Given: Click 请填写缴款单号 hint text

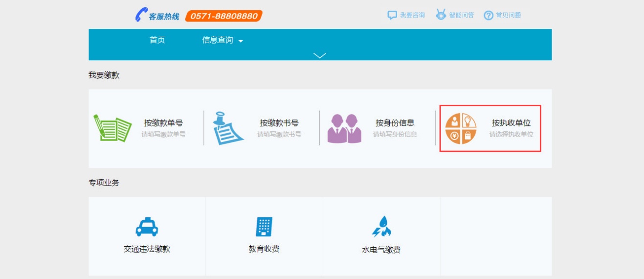Looking at the screenshot, I should tap(163, 134).
